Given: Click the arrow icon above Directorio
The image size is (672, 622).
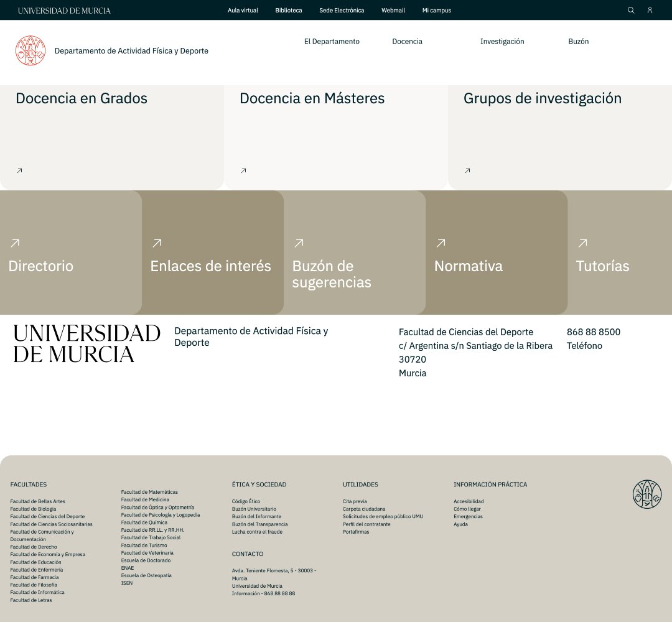Looking at the screenshot, I should click(15, 243).
